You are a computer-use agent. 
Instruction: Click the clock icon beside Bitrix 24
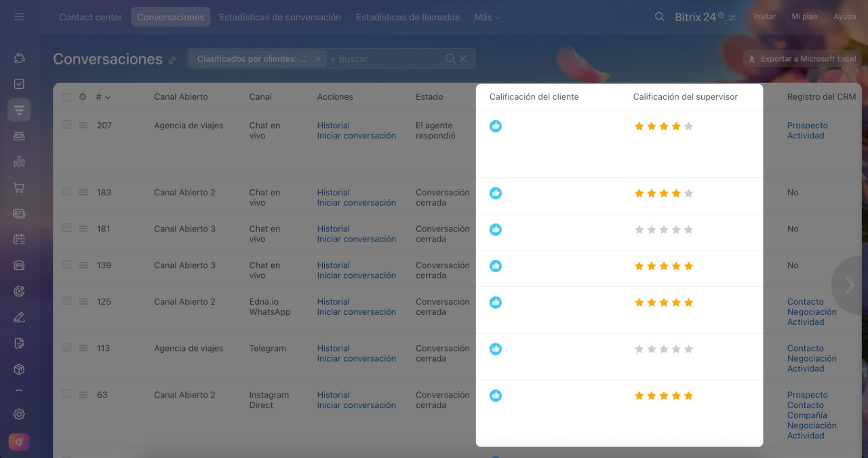click(x=721, y=15)
